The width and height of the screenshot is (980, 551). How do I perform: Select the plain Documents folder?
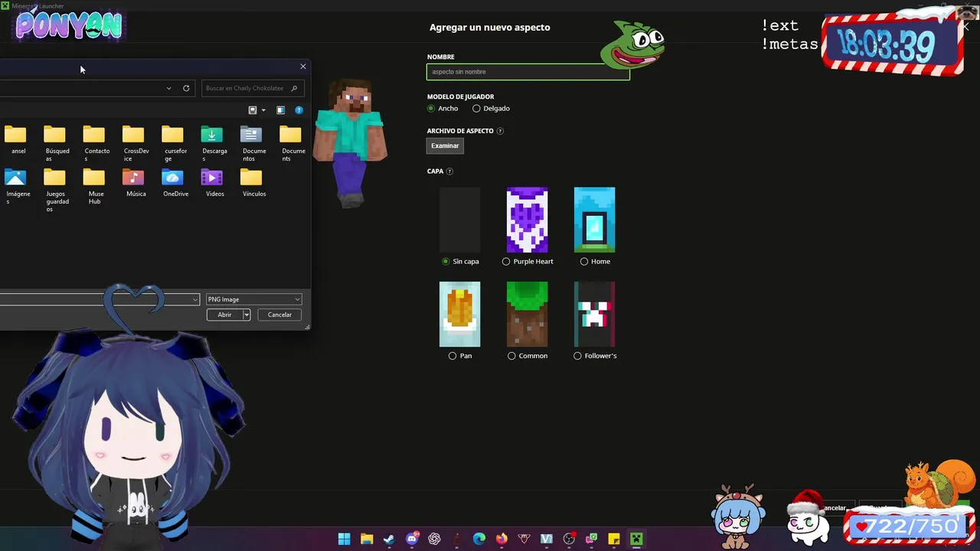[292, 143]
